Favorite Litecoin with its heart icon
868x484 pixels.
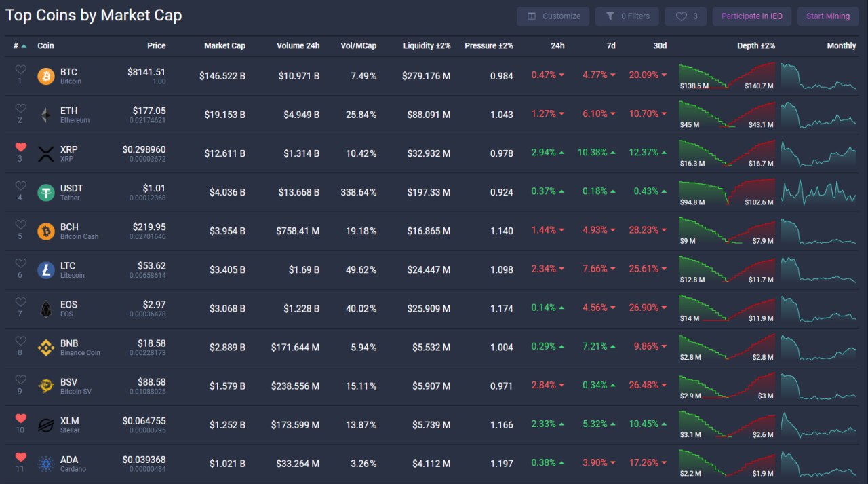point(20,263)
